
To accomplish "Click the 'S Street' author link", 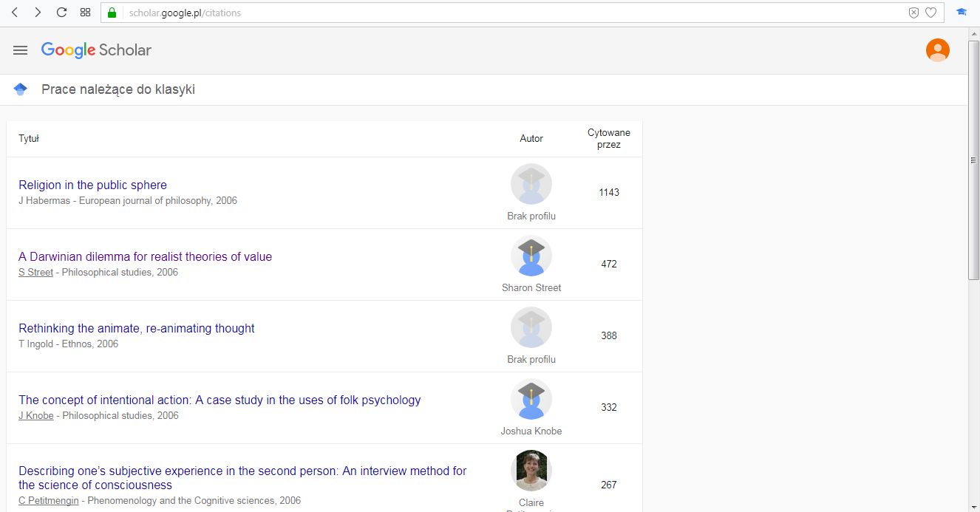I will 35,272.
